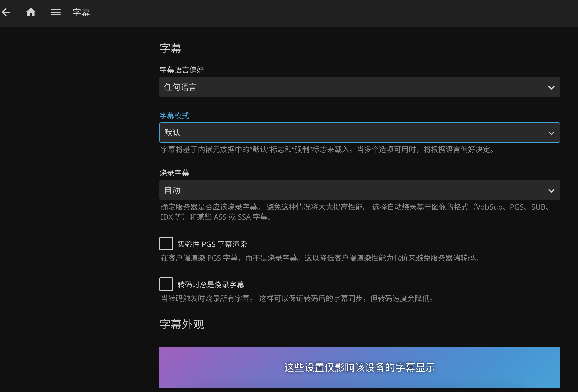Enable 实验性 PGS 字幕渲染 checkbox
The image size is (578, 392).
[166, 244]
